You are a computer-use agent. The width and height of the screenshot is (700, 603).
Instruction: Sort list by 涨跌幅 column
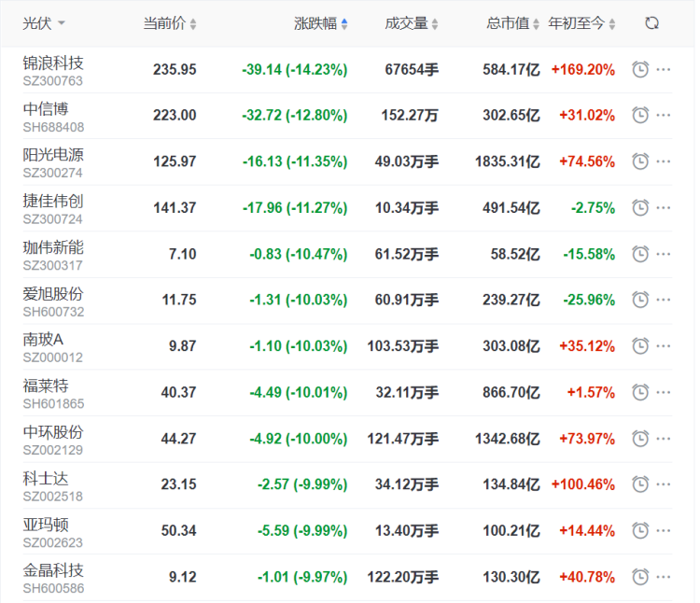(321, 23)
